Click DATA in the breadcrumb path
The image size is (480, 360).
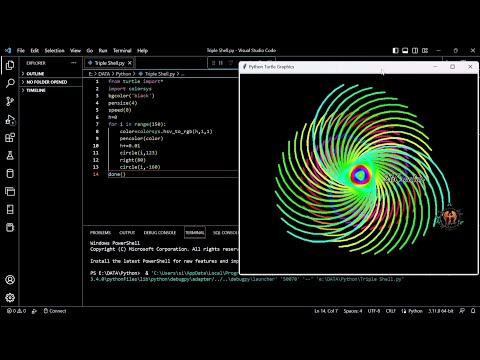104,74
